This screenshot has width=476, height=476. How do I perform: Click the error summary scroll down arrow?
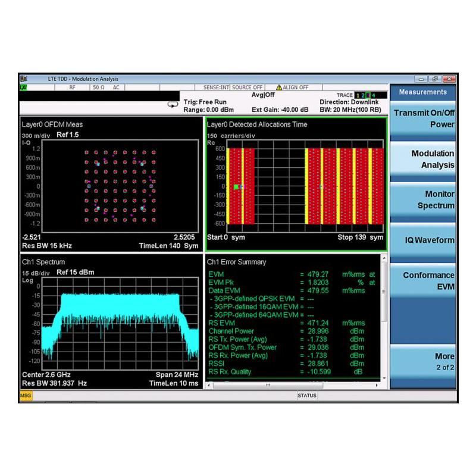(x=384, y=378)
